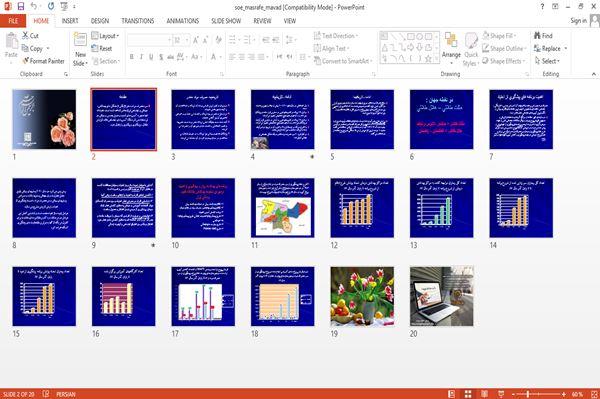Click the Increase Font Size icon
This screenshot has width=600, height=399.
196,40
